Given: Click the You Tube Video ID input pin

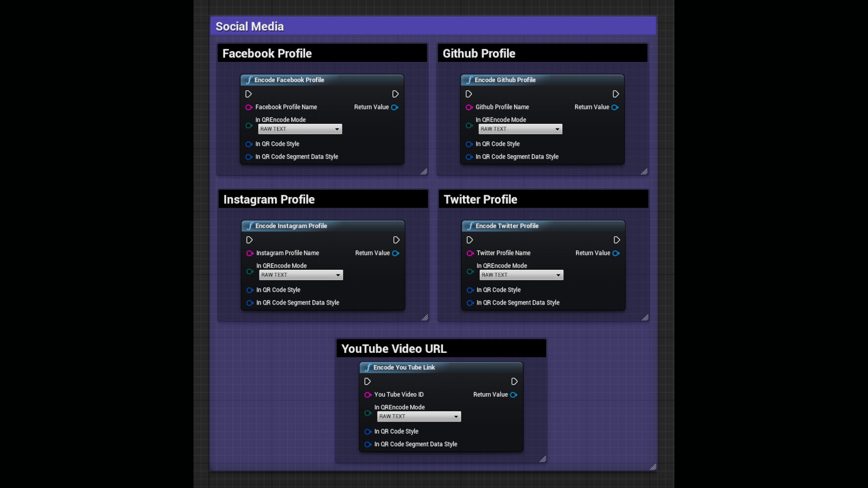Looking at the screenshot, I should 368,394.
